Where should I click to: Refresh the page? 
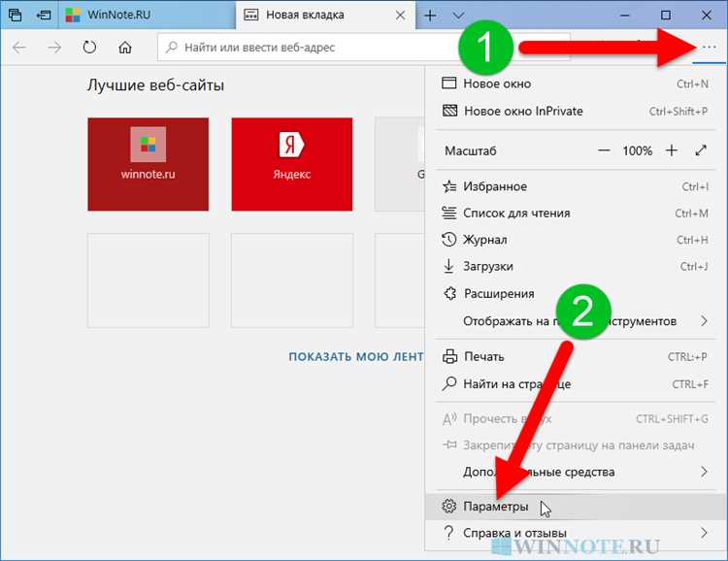point(89,48)
